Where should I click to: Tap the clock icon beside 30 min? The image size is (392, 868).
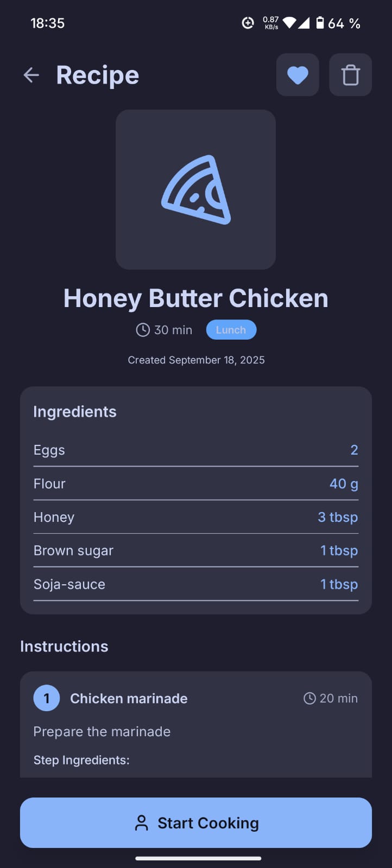point(143,330)
